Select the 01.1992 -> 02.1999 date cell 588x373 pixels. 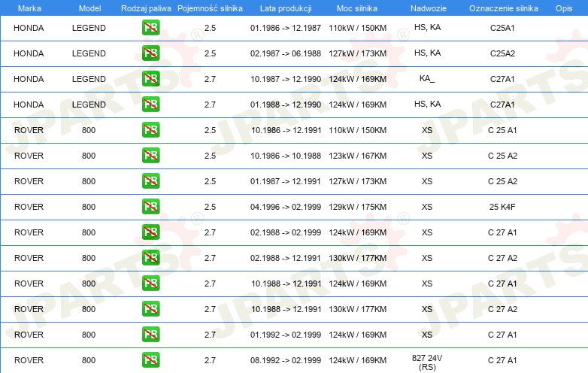(x=286, y=335)
